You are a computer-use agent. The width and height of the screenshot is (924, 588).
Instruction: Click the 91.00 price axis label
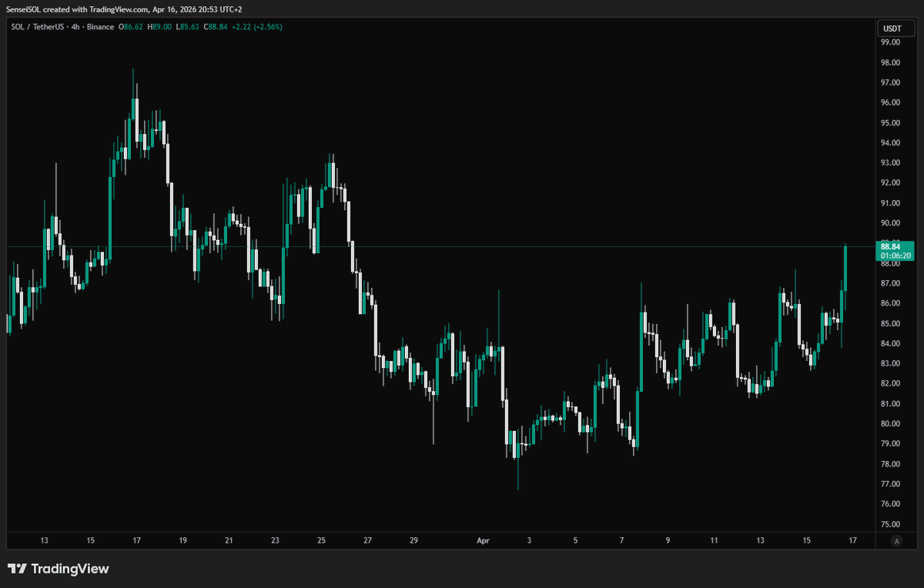(891, 202)
